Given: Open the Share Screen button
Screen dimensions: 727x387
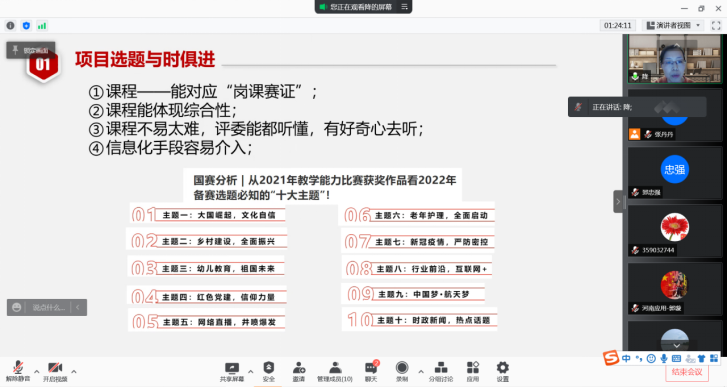Looking at the screenshot, I should pos(231,371).
